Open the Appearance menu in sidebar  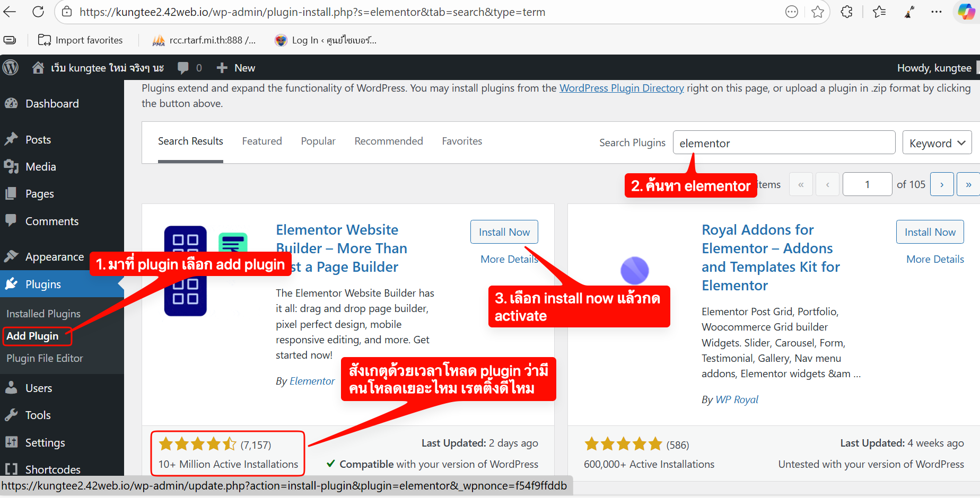(x=55, y=257)
